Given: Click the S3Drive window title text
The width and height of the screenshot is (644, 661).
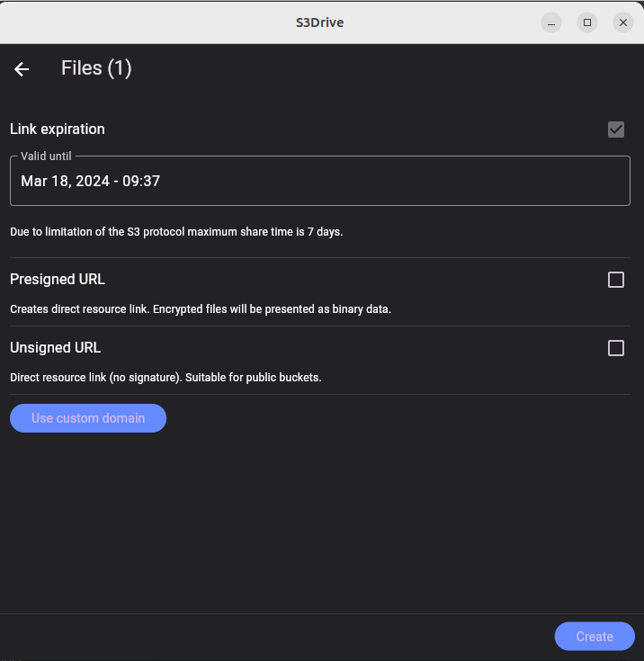Looking at the screenshot, I should point(319,22).
